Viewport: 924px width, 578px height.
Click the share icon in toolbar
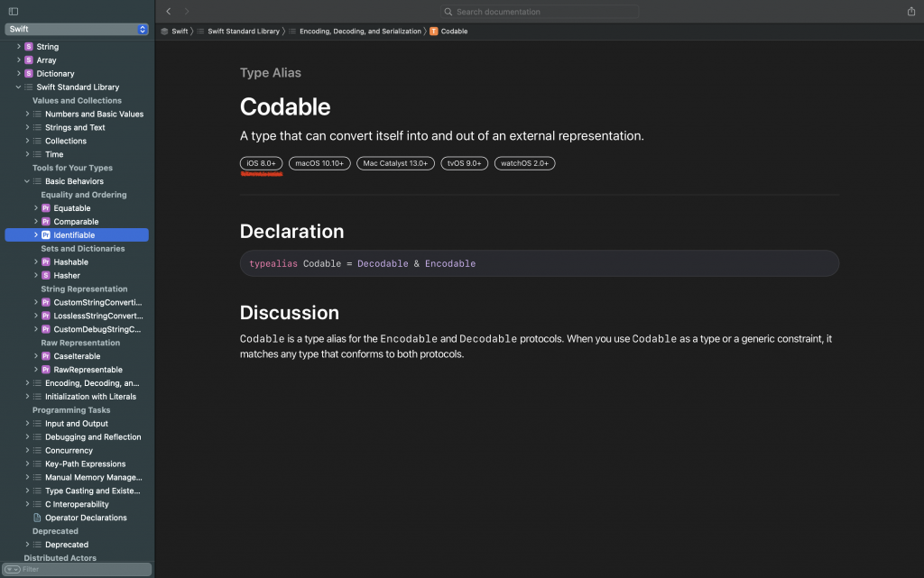tap(911, 12)
